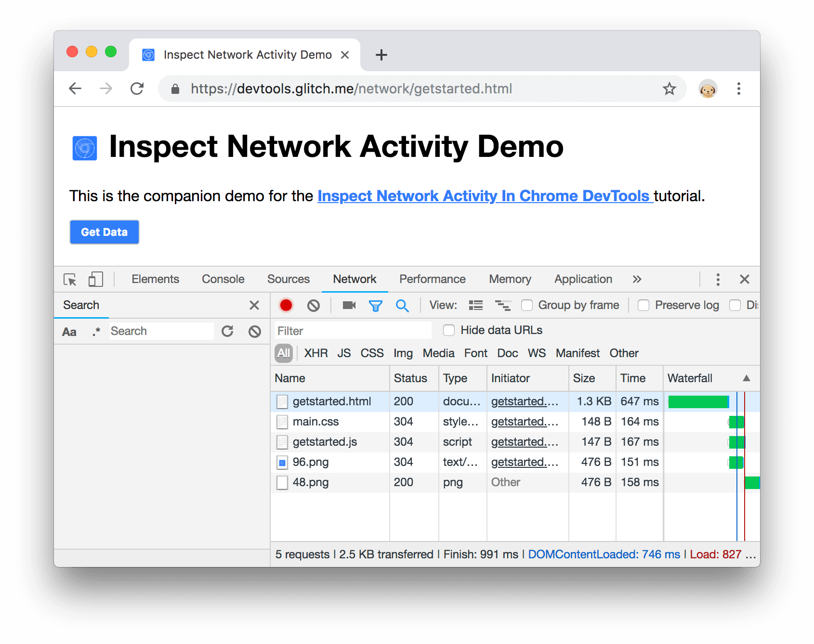The image size is (814, 644).
Task: Open the Memory tab
Action: coord(510,279)
